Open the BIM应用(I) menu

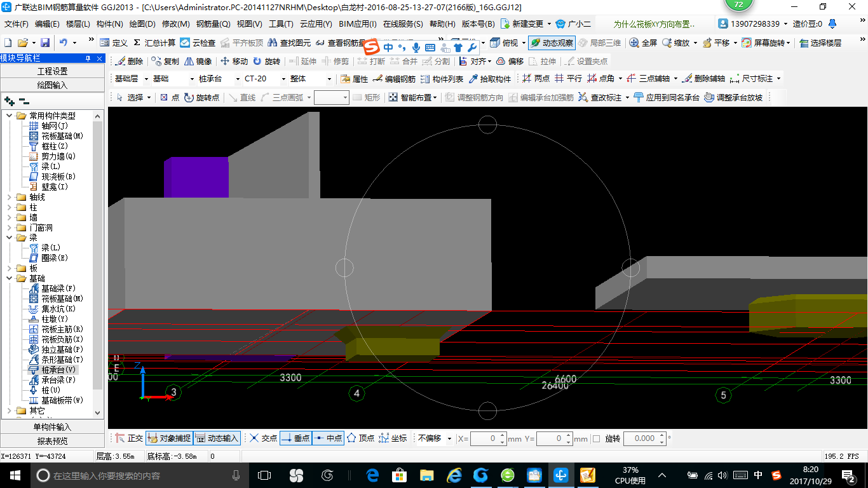point(358,24)
